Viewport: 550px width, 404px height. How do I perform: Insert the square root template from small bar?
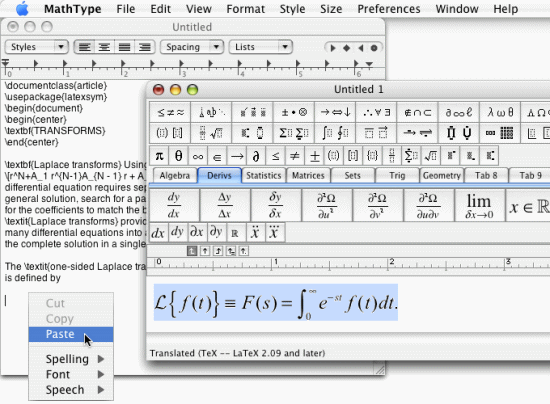point(430,156)
